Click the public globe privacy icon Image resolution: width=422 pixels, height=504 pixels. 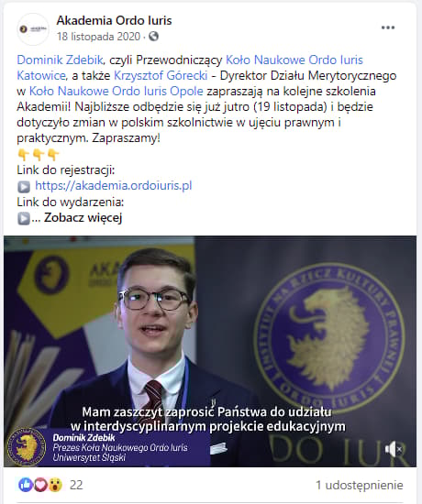153,37
